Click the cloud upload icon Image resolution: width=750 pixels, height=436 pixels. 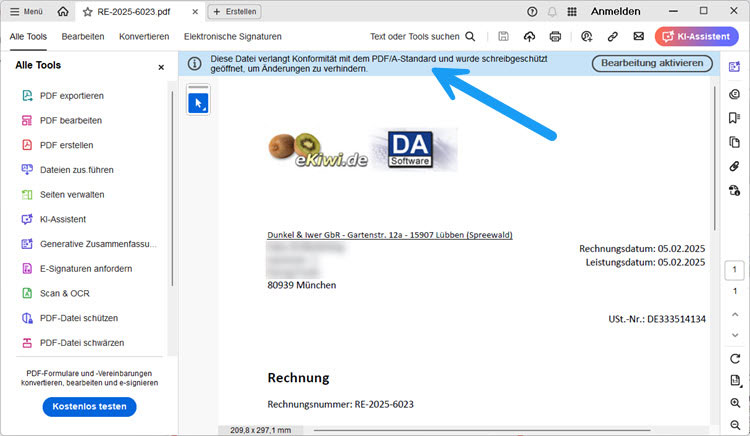[529, 36]
